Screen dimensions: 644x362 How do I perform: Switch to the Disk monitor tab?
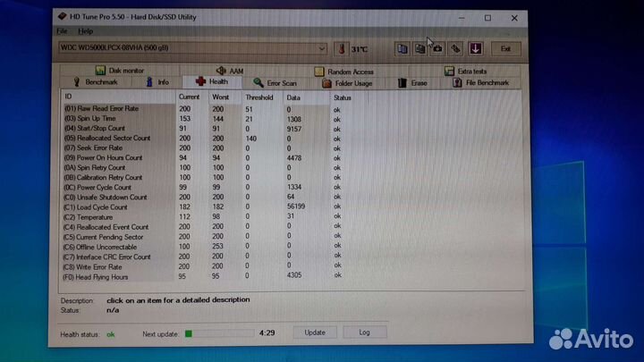pos(120,71)
